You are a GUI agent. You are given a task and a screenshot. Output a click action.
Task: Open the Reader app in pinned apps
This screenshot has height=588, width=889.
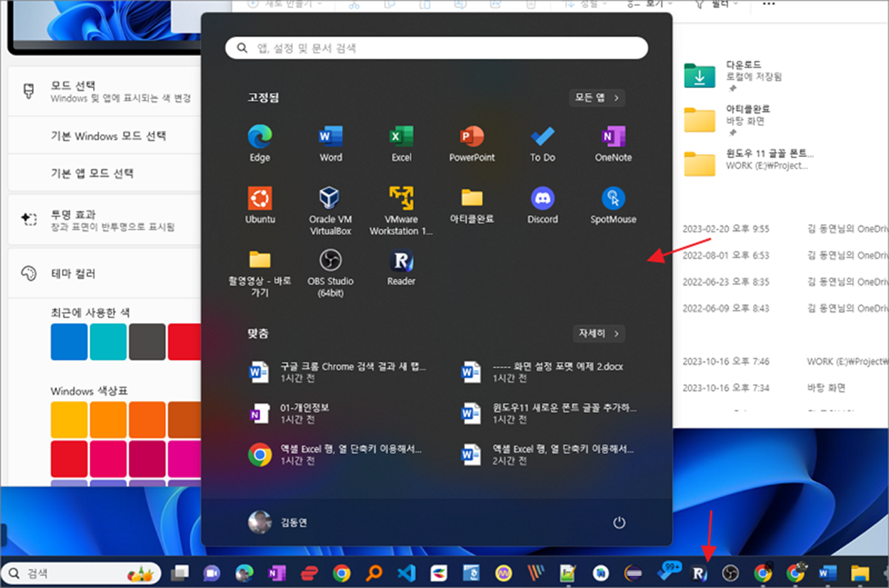(x=401, y=267)
